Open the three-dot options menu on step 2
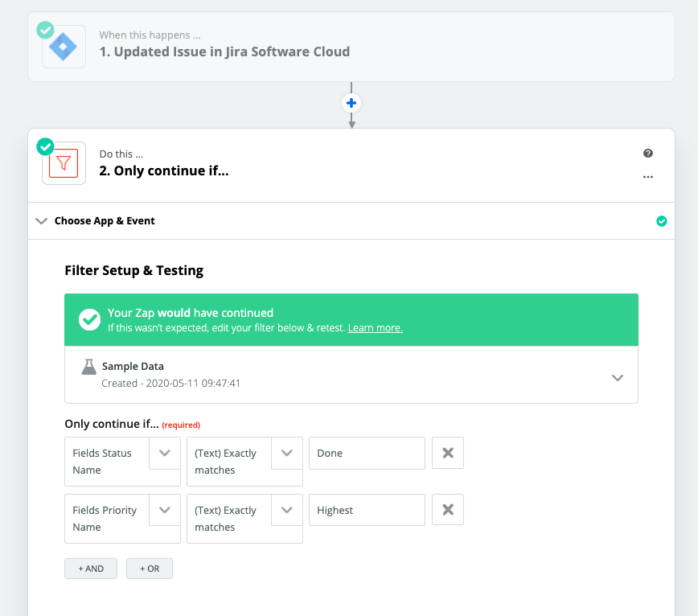This screenshot has width=698, height=616. click(x=648, y=177)
